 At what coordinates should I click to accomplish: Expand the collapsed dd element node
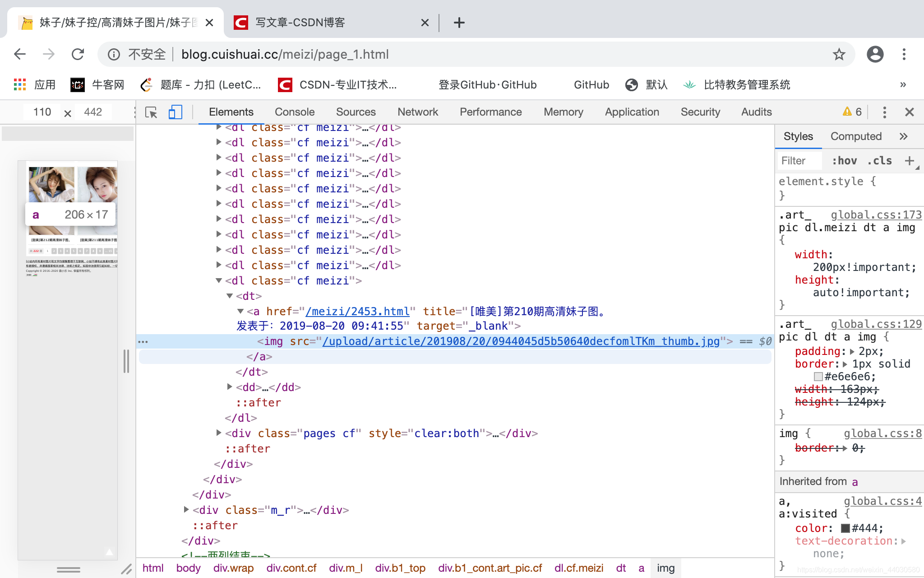click(230, 387)
